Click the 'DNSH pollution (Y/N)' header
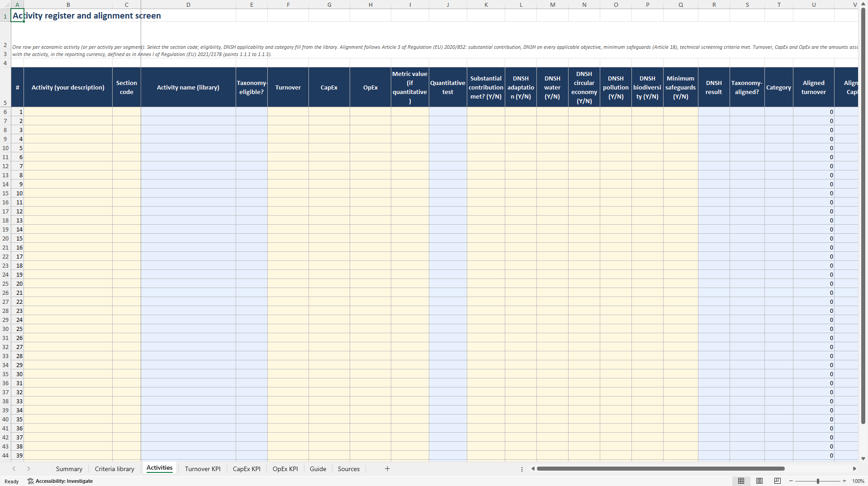The image size is (868, 486). (x=616, y=87)
